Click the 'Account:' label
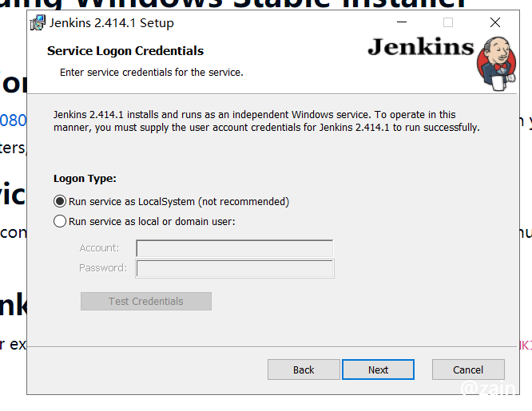 (99, 248)
